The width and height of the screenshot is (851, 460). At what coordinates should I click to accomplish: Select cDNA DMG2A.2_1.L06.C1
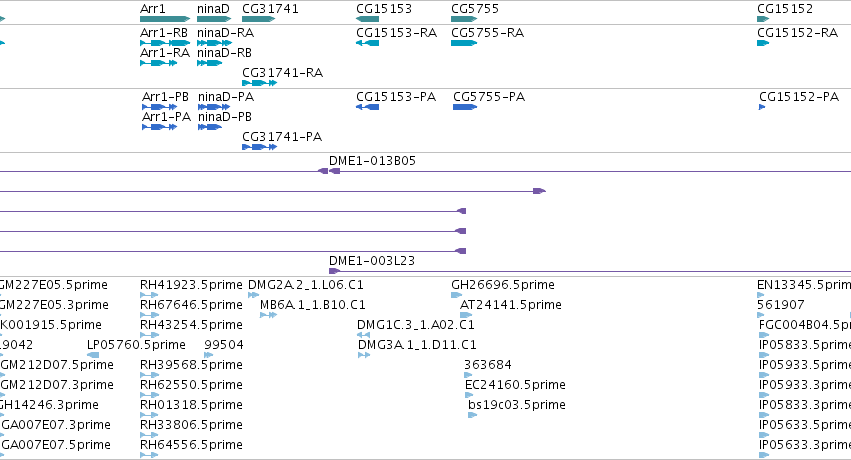point(306,285)
